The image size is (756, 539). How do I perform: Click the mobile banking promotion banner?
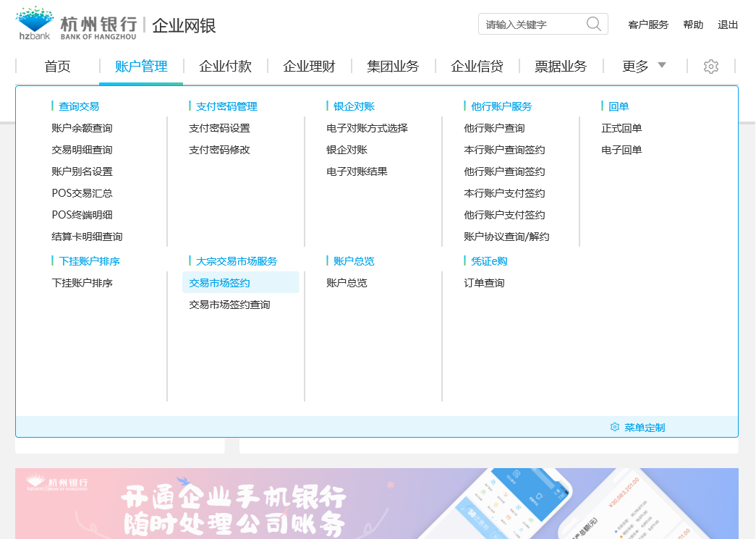376,503
